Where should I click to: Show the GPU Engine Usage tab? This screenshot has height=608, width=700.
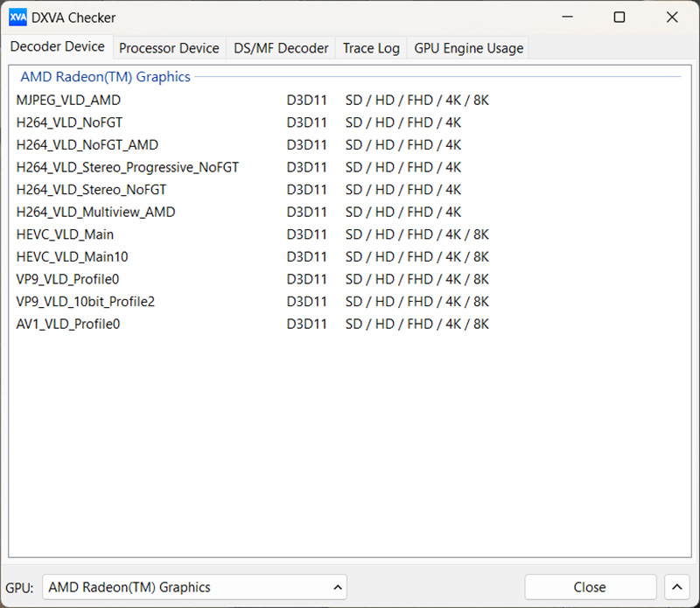pos(469,48)
